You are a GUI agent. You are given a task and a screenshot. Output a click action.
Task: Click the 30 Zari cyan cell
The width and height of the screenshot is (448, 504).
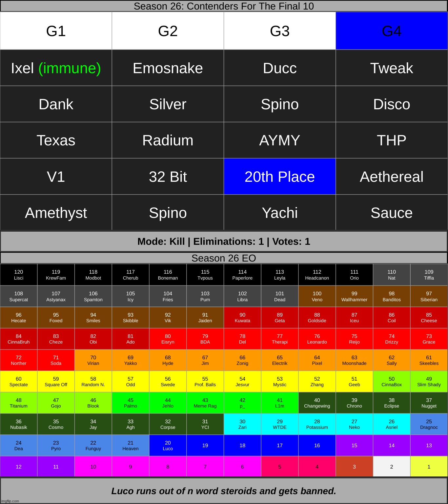pos(242,424)
